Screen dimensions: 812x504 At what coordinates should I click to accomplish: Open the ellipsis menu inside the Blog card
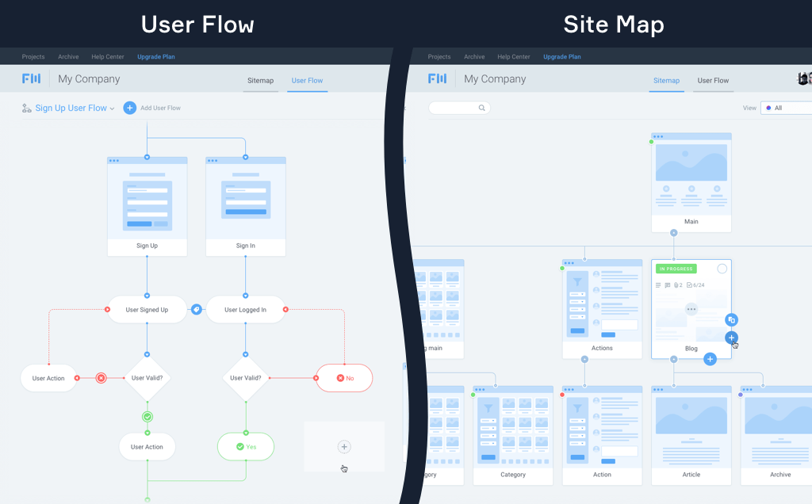click(691, 308)
